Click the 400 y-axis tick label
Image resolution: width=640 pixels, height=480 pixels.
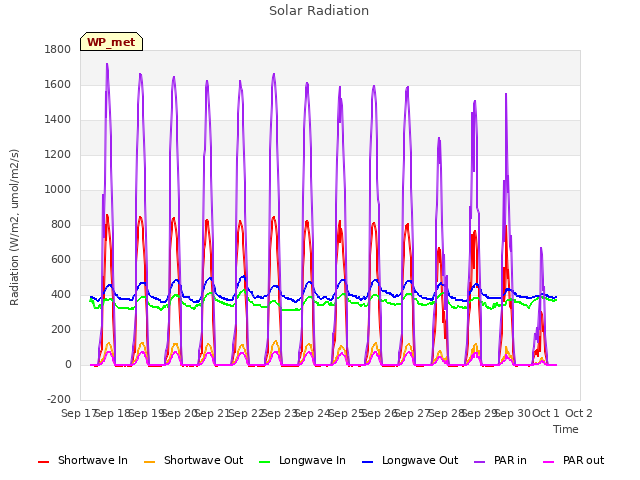[61, 295]
